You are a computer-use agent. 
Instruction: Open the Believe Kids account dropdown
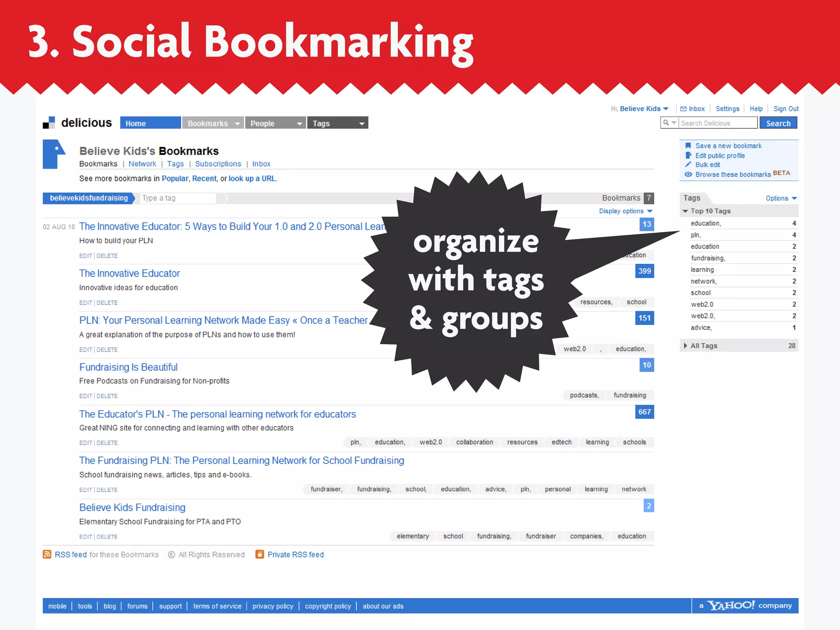tap(666, 109)
